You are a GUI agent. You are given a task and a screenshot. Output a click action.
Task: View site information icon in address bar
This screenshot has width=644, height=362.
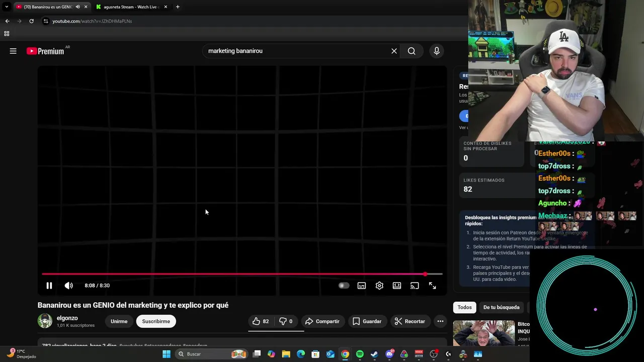click(x=46, y=21)
